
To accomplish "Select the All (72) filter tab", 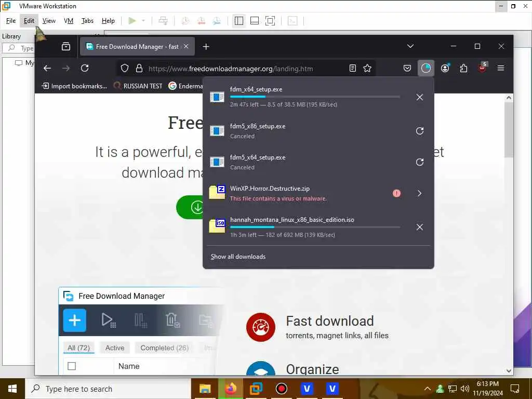I will [79, 348].
